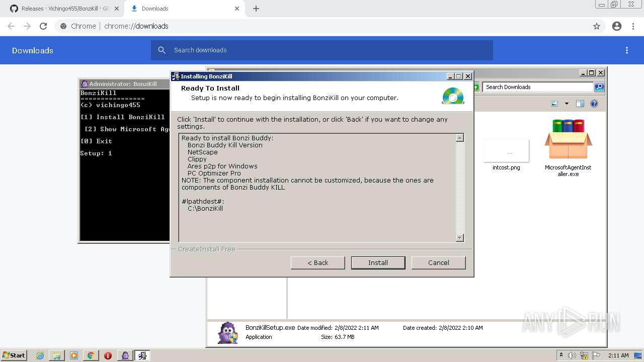
Task: Click the BonziKillSetup.exe icon in details pane
Action: coord(228,332)
